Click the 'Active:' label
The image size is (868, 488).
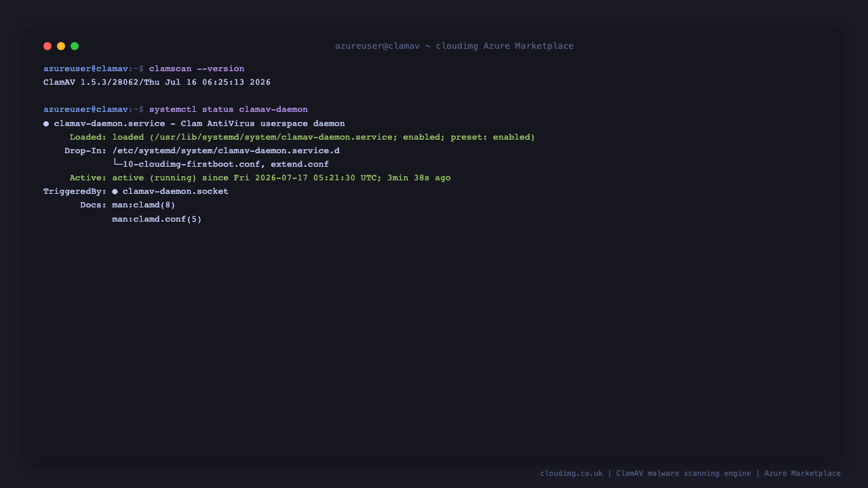tap(88, 178)
